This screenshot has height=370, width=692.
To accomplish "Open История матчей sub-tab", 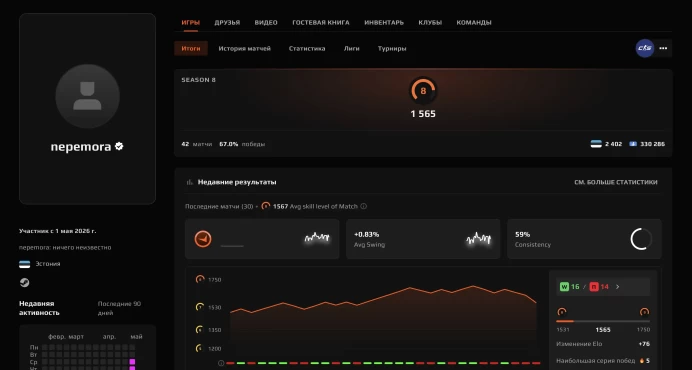I will [x=244, y=49].
